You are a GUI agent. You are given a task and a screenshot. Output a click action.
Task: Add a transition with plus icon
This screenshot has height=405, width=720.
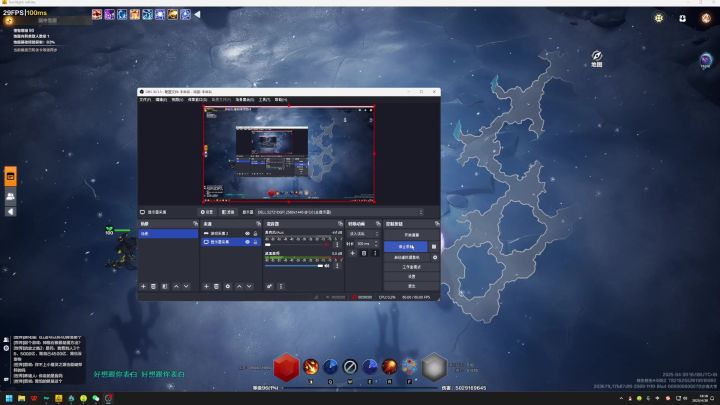click(353, 253)
